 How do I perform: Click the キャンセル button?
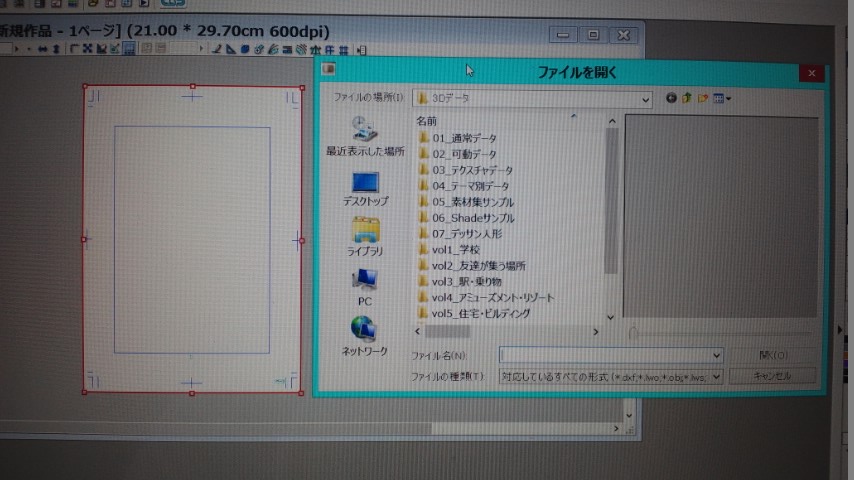[772, 376]
